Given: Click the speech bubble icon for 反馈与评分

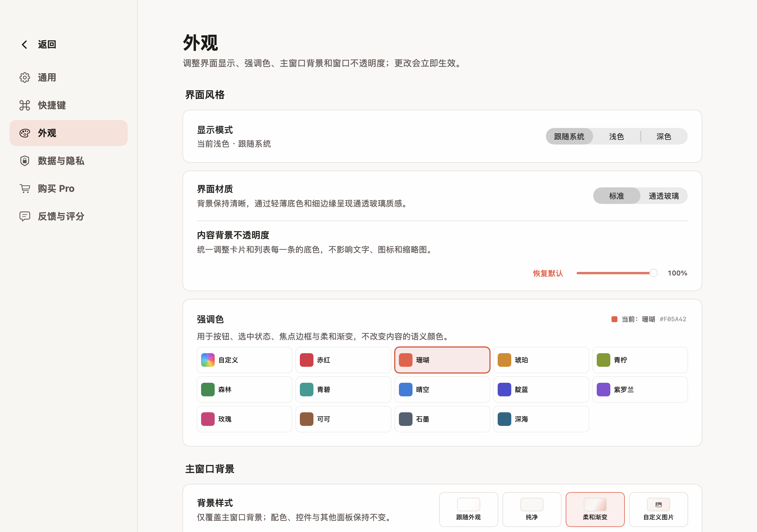Looking at the screenshot, I should point(25,216).
